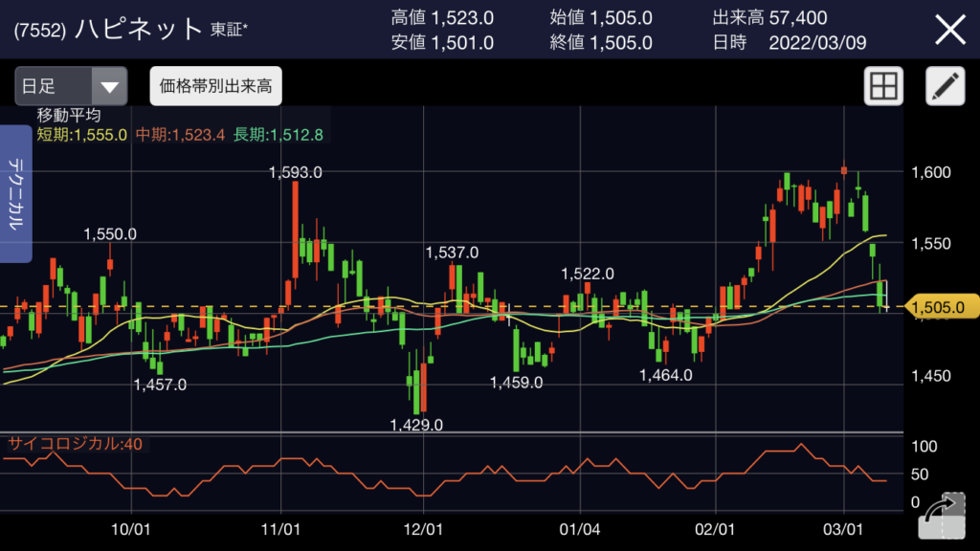
Task: Tap the ハピネット stock name header
Action: tap(138, 29)
